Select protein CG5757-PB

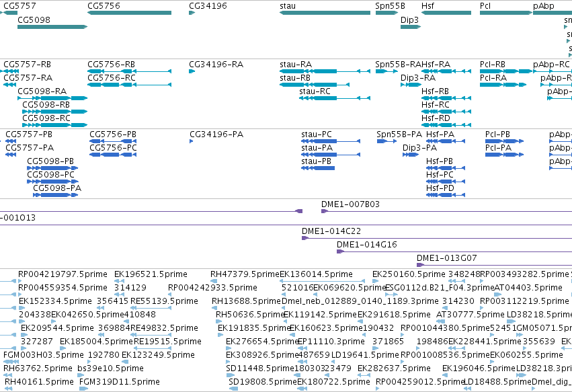tap(11, 141)
